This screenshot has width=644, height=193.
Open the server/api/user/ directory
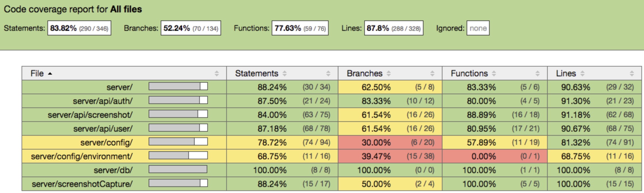click(103, 129)
